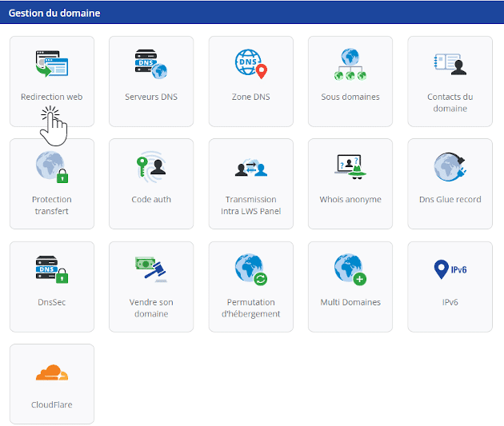504x426 pixels.
Task: Click the Whois anonyme text label
Action: coord(350,200)
